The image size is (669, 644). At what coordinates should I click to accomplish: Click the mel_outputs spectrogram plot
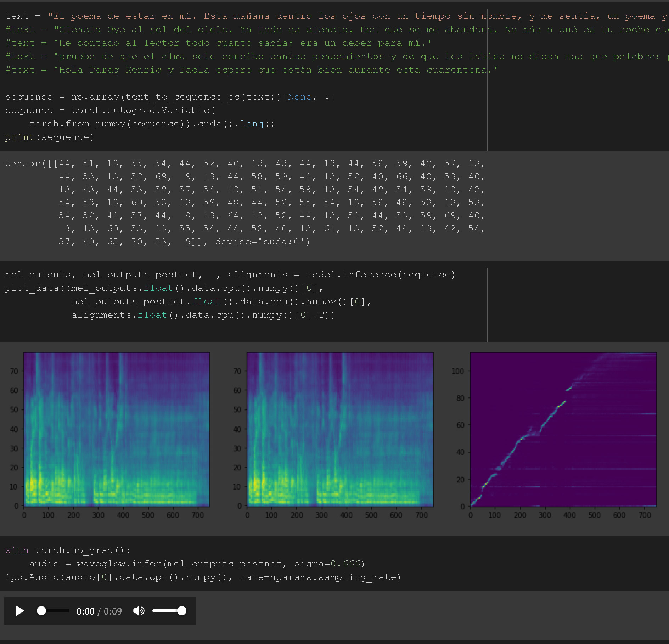coord(117,429)
